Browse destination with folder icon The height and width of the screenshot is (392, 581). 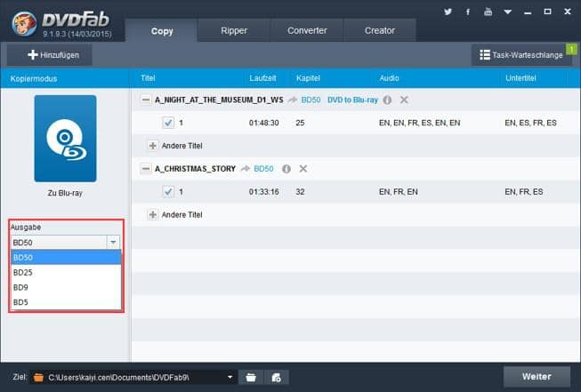point(251,378)
